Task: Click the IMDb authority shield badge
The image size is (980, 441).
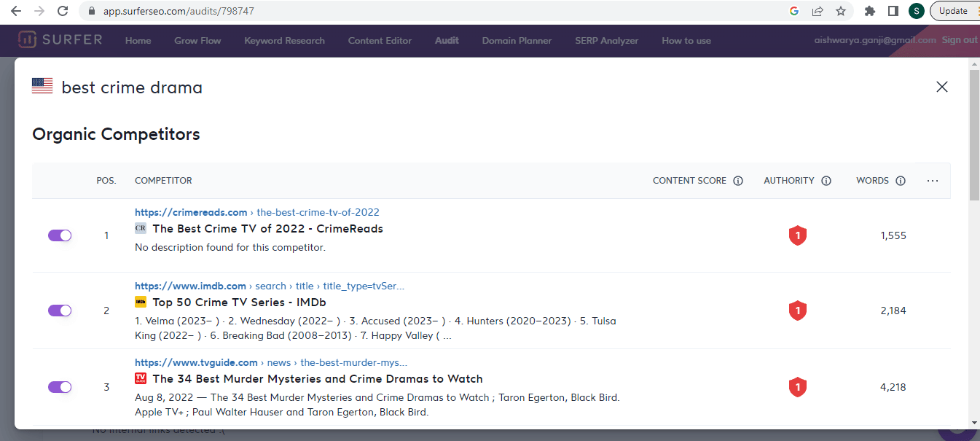Action: 798,311
